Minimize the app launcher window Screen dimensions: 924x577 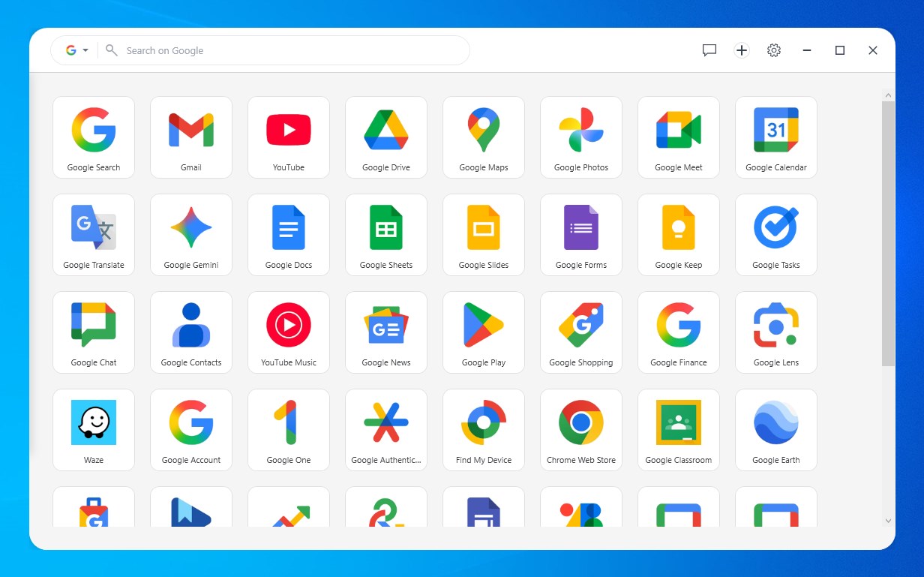(807, 50)
